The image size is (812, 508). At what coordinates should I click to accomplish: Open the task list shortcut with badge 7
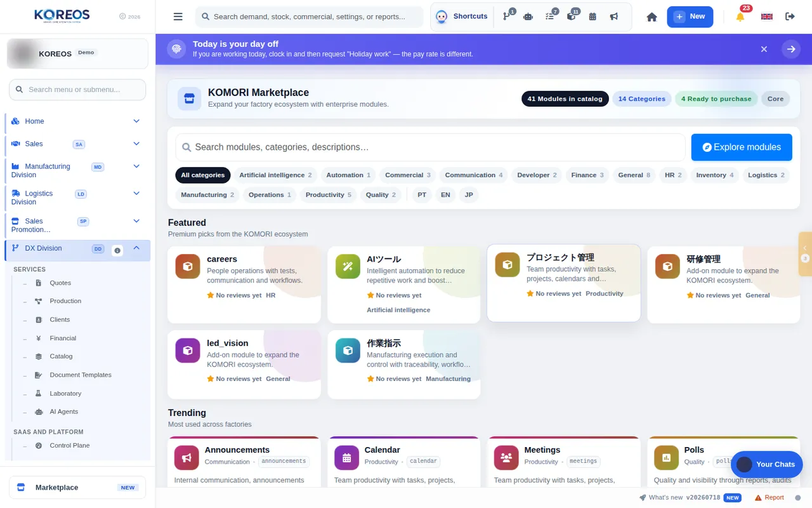pos(549,17)
